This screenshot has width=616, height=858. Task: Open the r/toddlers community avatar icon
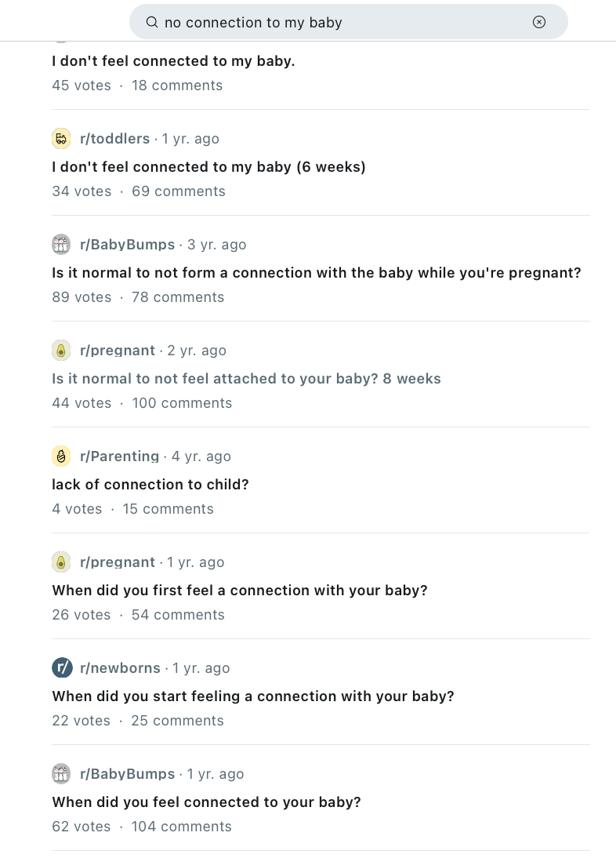[x=61, y=139]
